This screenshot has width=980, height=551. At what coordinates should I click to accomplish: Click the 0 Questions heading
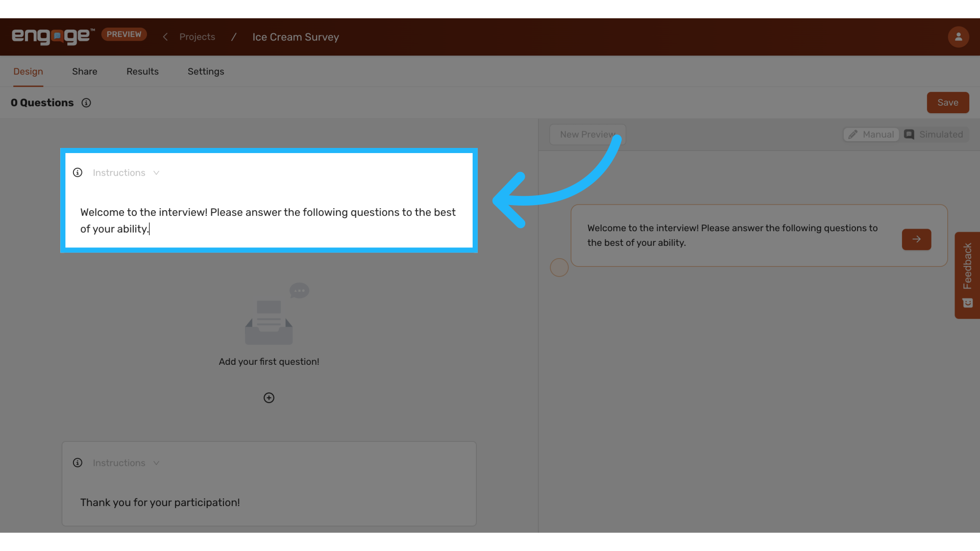[x=42, y=103]
